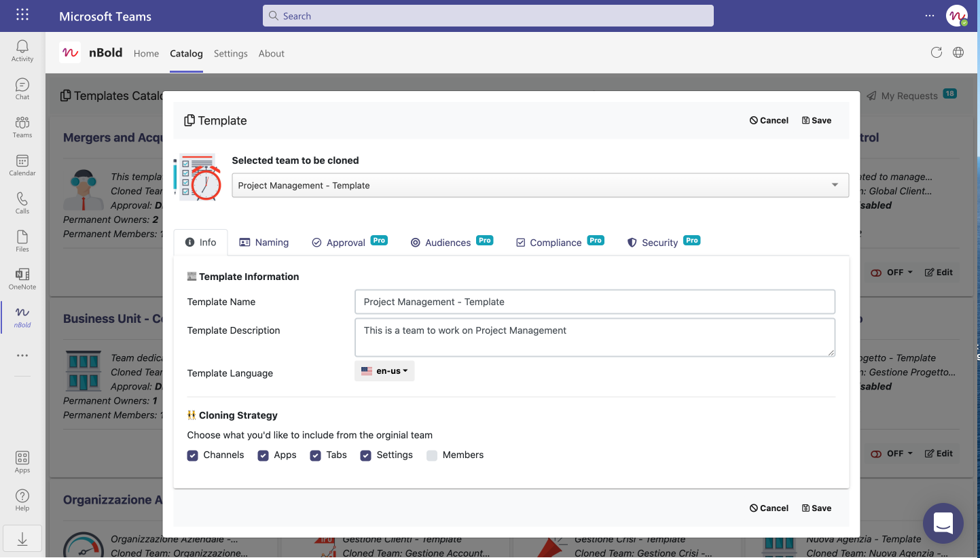Open the Calls icon
The width and height of the screenshot is (980, 558).
[x=22, y=203]
